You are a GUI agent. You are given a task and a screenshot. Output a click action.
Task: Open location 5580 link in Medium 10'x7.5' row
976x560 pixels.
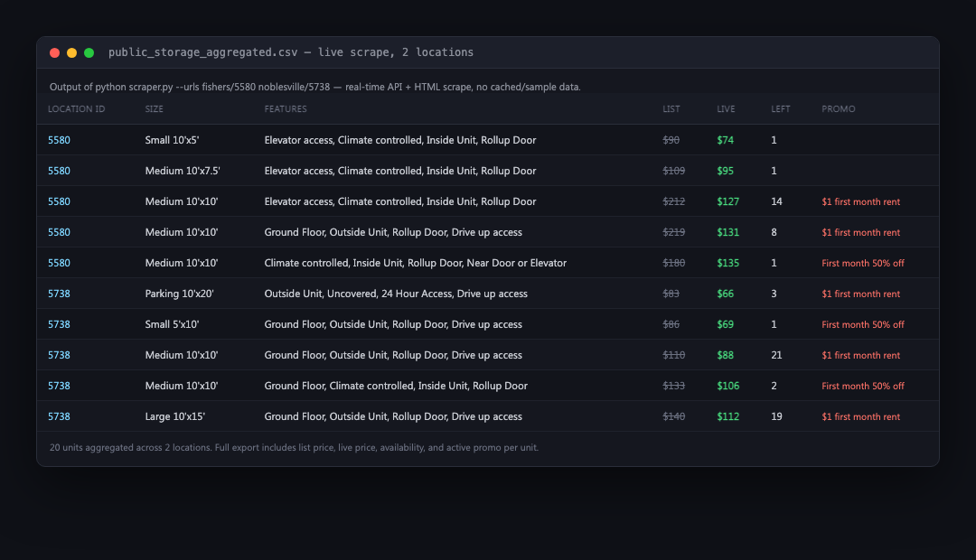pyautogui.click(x=59, y=171)
